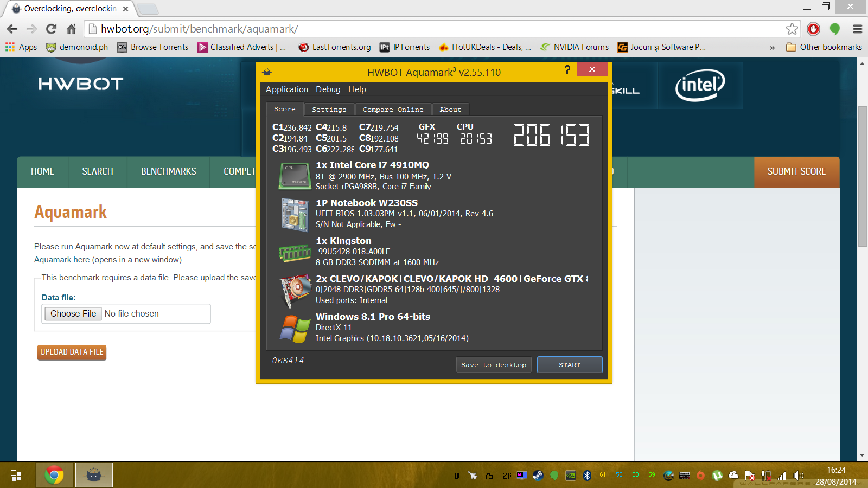
Task: Open the Bluetooth tray icon
Action: click(587, 476)
